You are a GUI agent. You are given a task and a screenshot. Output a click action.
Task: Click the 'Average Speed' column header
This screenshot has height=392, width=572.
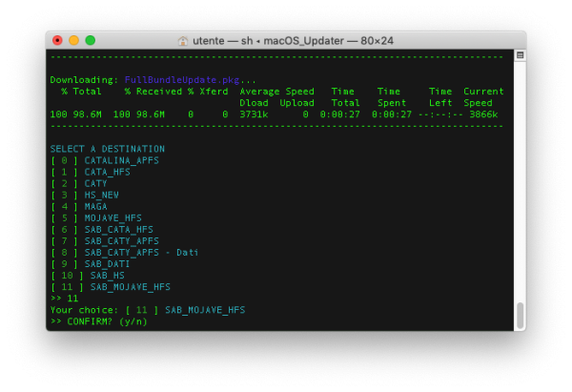[276, 92]
